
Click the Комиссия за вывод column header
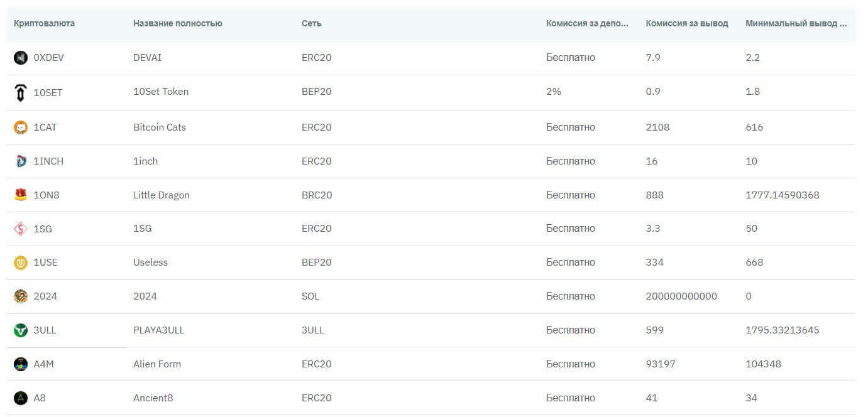point(686,23)
